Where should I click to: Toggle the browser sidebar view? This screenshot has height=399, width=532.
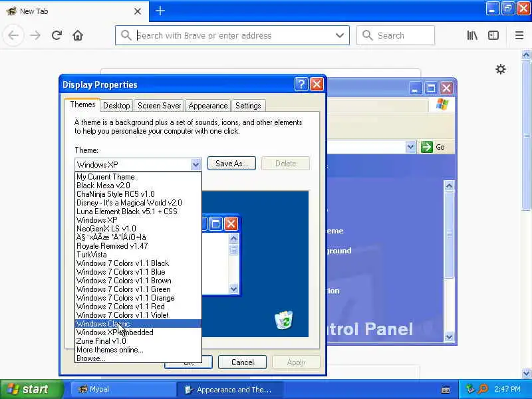coord(493,35)
